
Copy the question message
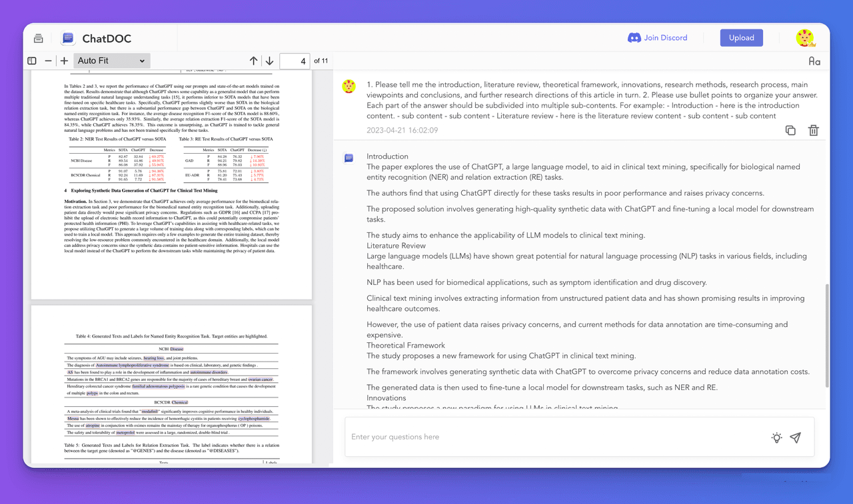click(790, 130)
